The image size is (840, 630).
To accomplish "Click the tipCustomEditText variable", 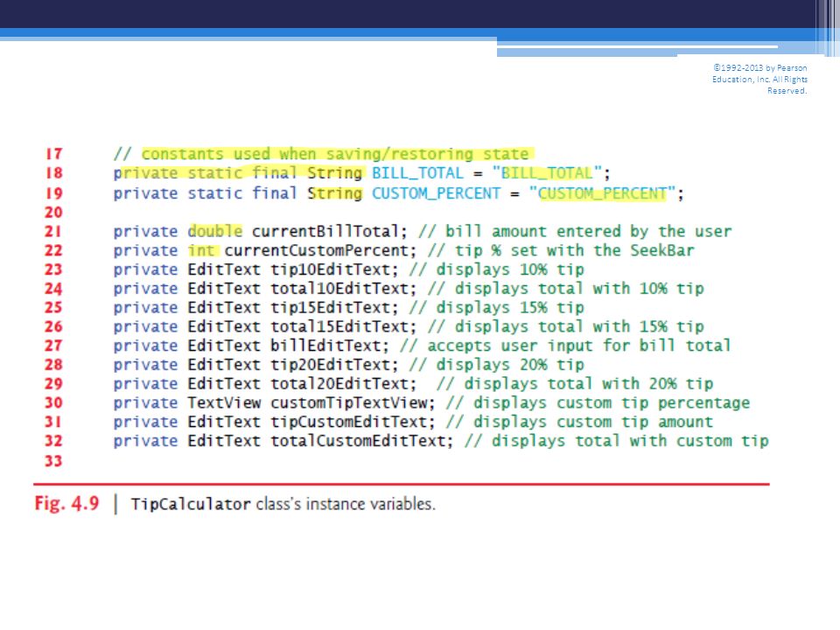I will tap(348, 422).
